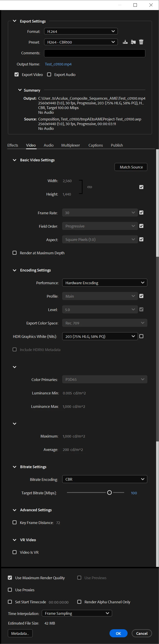The image size is (159, 644).
Task: Click the Metadata button
Action: [x=20, y=633]
